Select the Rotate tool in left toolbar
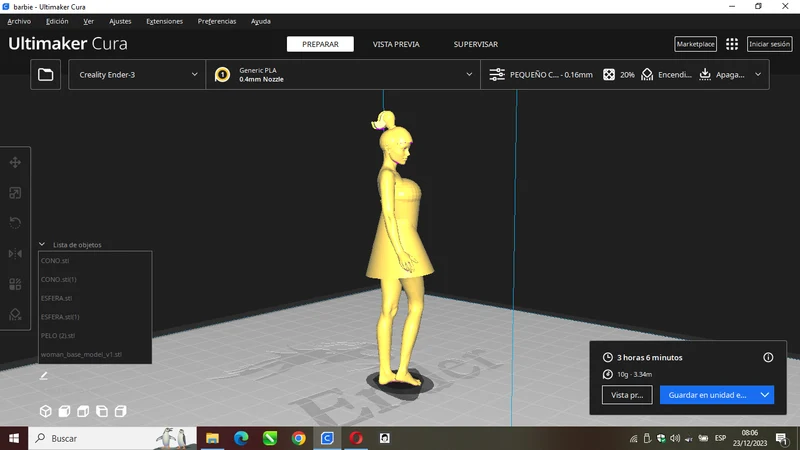800x450 pixels. (15, 223)
